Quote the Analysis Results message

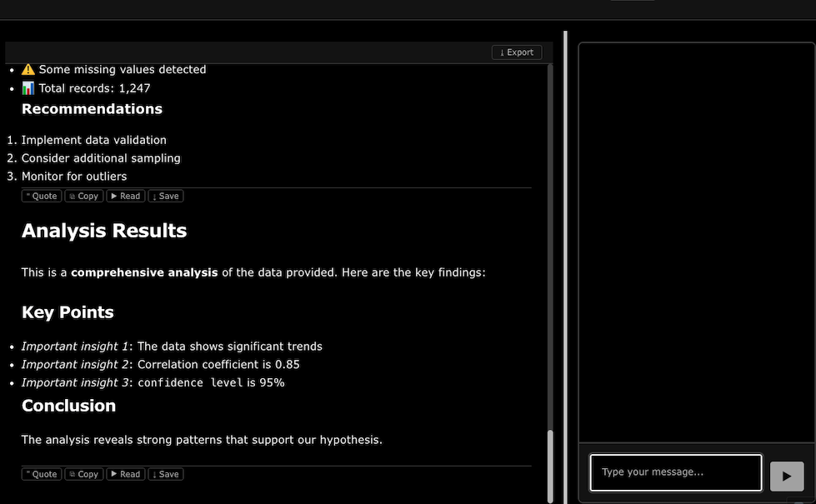click(x=41, y=474)
